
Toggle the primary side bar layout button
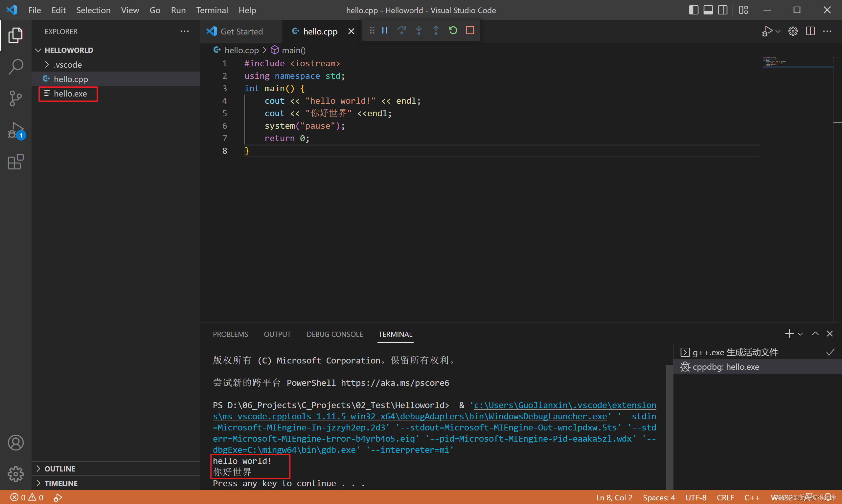[694, 10]
